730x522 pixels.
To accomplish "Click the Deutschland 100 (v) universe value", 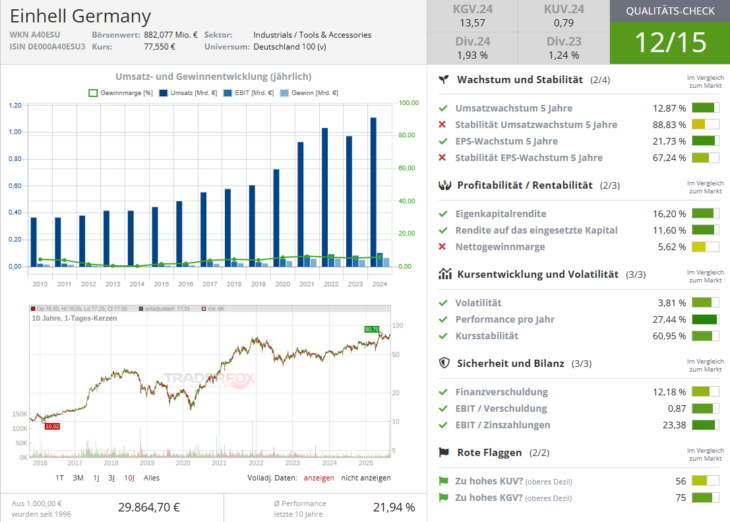I will coord(290,47).
